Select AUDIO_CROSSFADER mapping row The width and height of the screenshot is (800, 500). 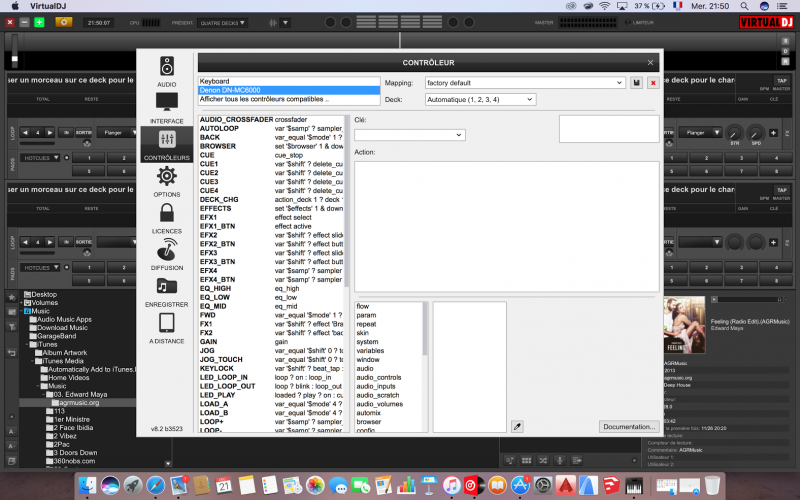(x=271, y=119)
